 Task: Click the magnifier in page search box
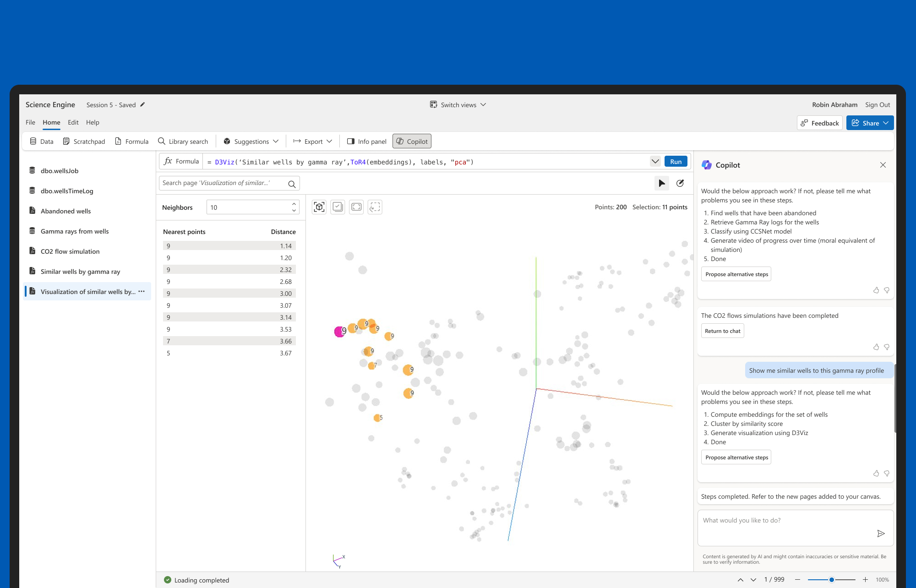click(292, 184)
